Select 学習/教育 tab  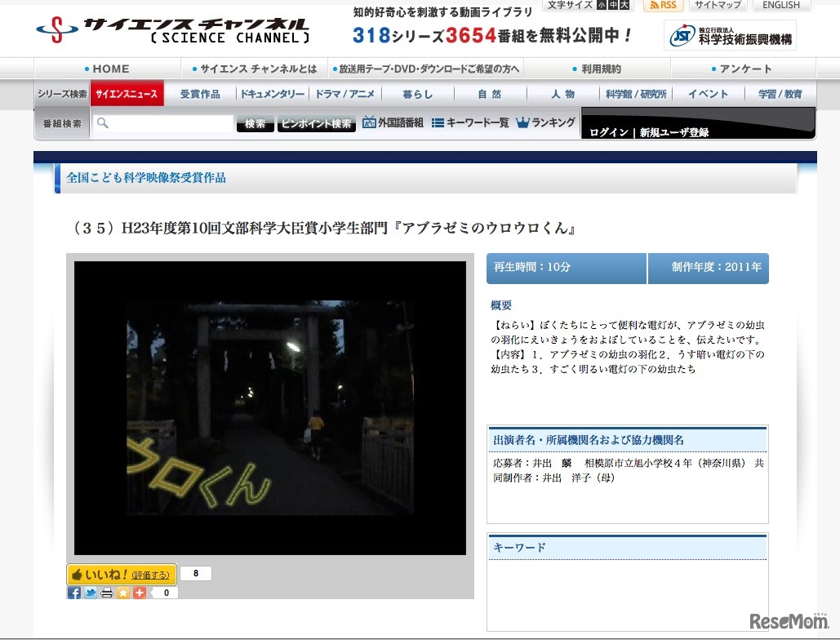click(x=780, y=94)
